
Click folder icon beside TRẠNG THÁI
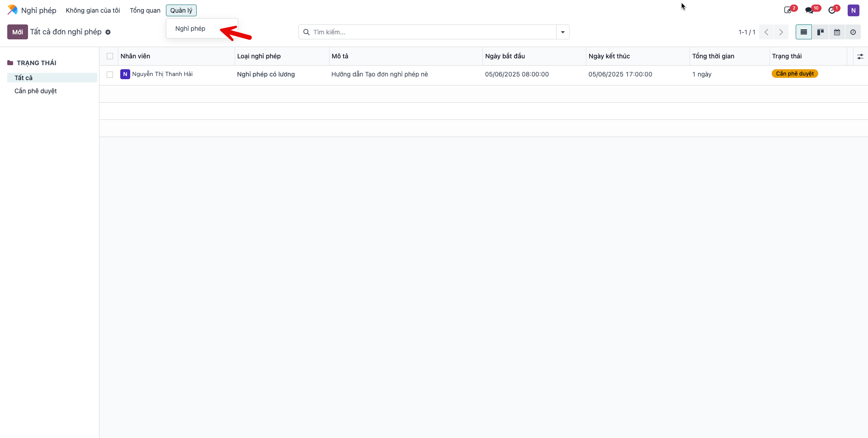10,63
